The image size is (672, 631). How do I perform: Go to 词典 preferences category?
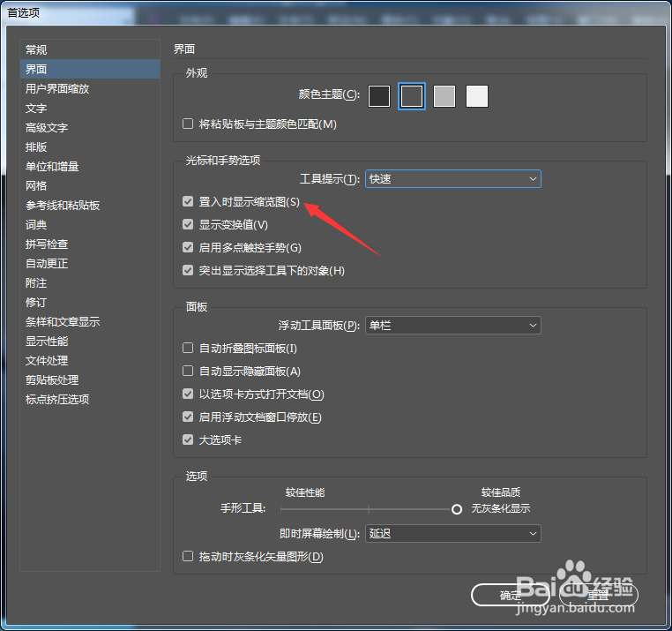(x=90, y=225)
